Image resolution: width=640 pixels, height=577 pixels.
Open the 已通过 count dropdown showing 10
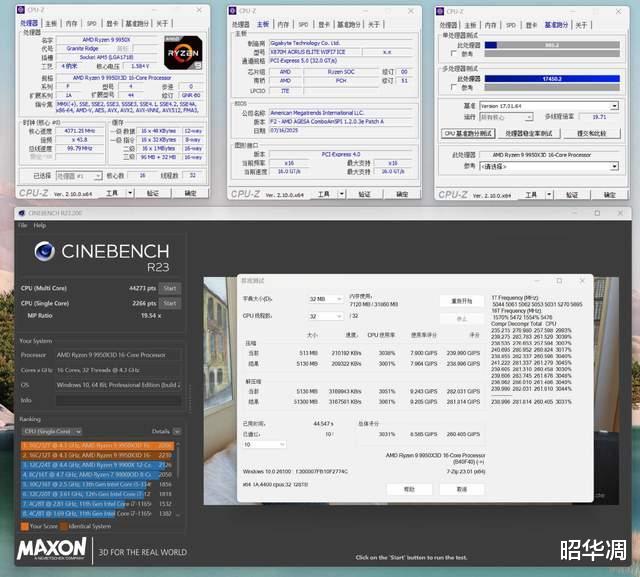coord(264,444)
